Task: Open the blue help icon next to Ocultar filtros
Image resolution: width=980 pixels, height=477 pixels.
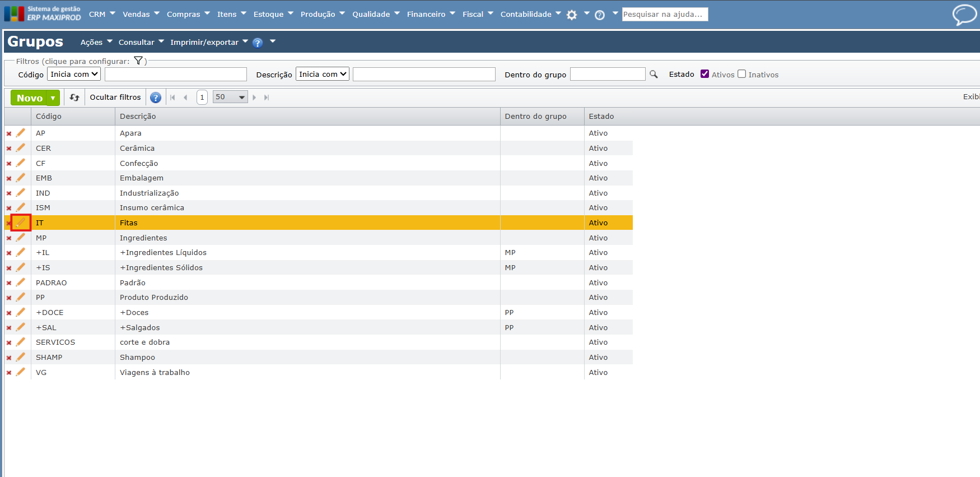Action: click(x=156, y=98)
